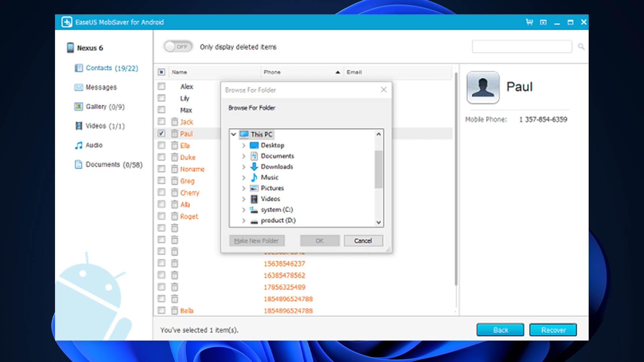This screenshot has height=362, width=644.
Task: Click Make New Folder button
Action: coord(257,241)
